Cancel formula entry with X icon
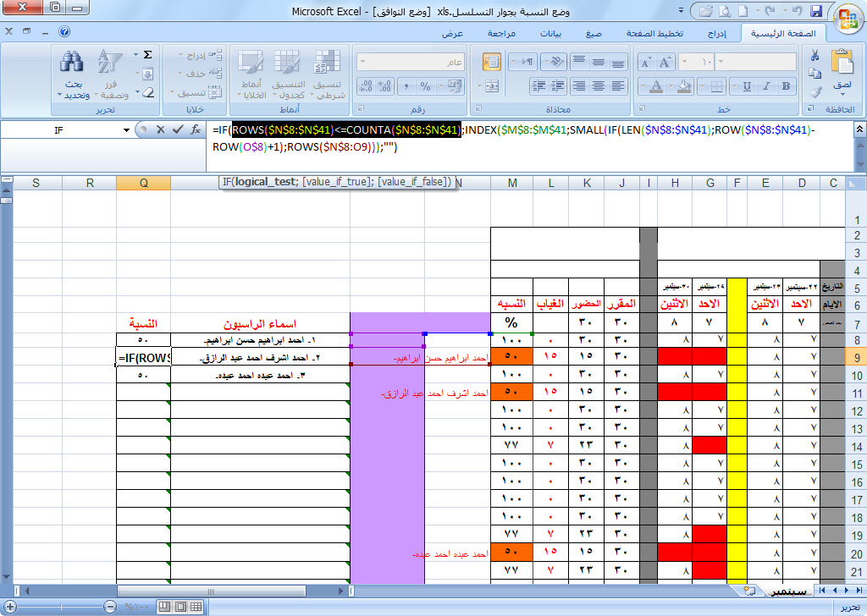 click(x=160, y=129)
